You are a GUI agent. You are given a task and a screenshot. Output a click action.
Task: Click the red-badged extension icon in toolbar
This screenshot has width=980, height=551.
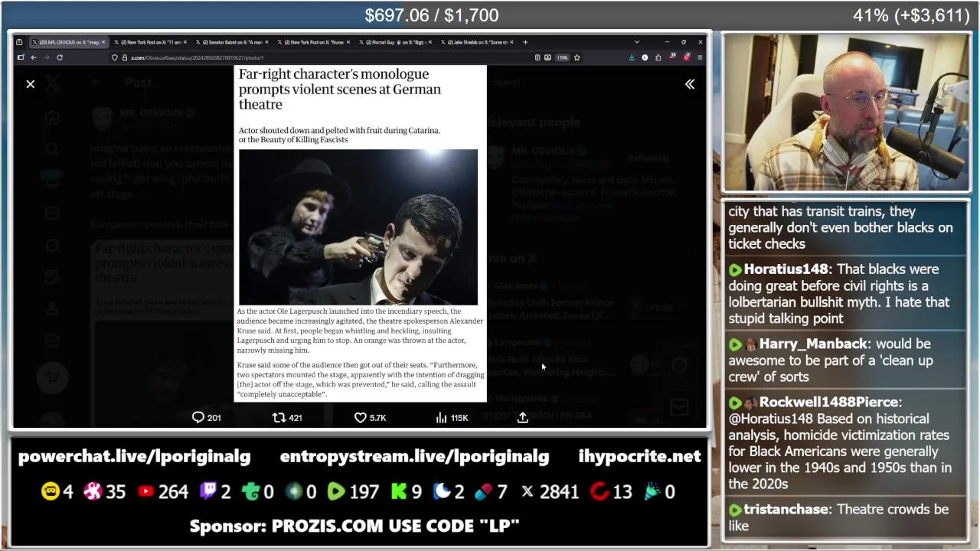click(x=687, y=57)
